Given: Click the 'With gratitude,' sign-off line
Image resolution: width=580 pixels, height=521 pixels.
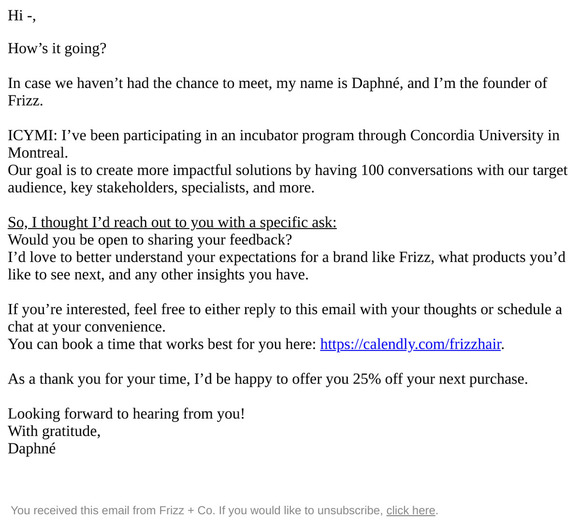Looking at the screenshot, I should [54, 431].
